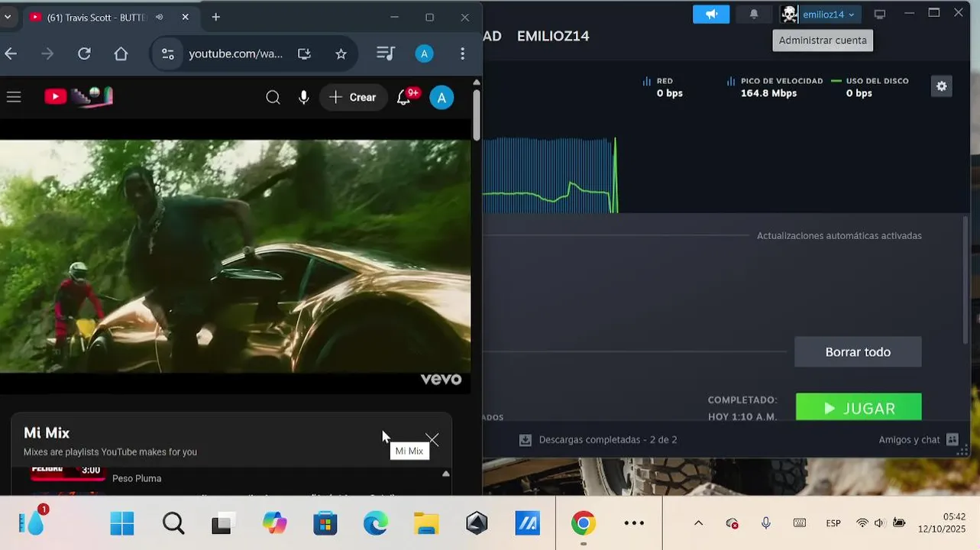Image resolution: width=980 pixels, height=550 pixels.
Task: Open network, volume and battery quick settings
Action: [x=881, y=523]
